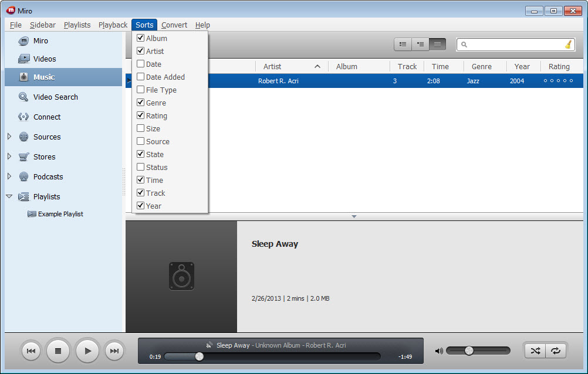588x374 pixels.
Task: Click the Miro guide icon in sidebar
Action: pos(23,41)
